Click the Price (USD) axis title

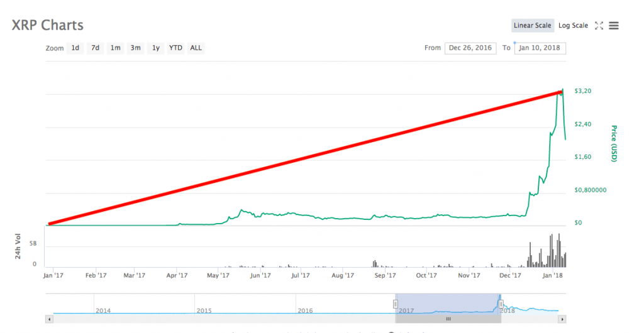click(614, 143)
